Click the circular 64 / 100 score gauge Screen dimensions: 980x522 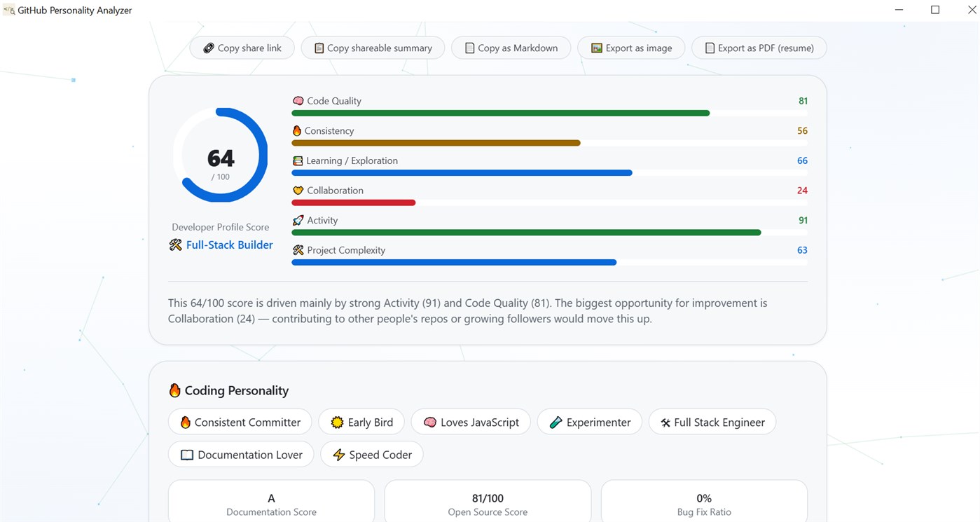pos(221,155)
